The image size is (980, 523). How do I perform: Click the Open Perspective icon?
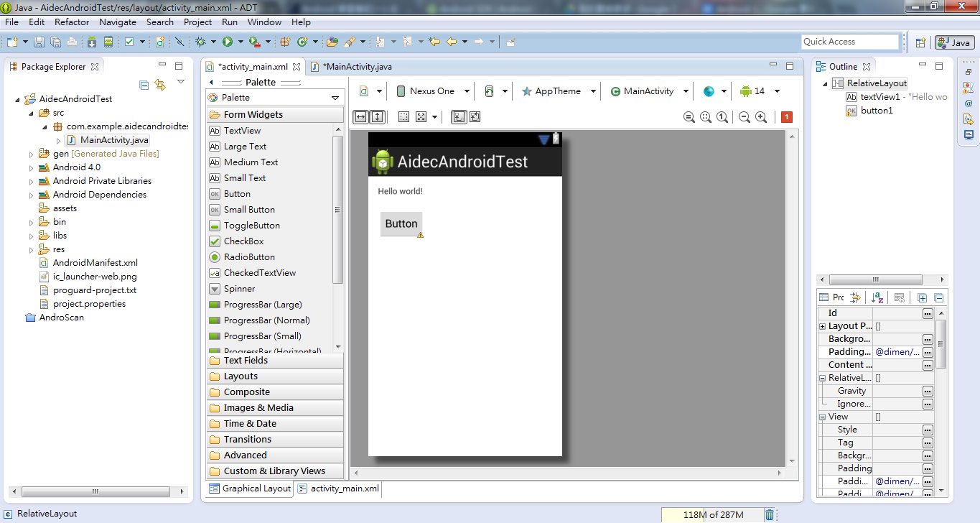point(920,42)
